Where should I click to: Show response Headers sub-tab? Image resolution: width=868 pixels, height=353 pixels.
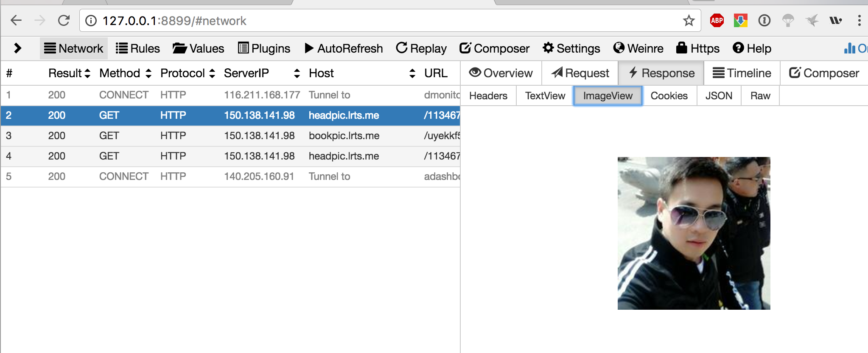tap(488, 95)
